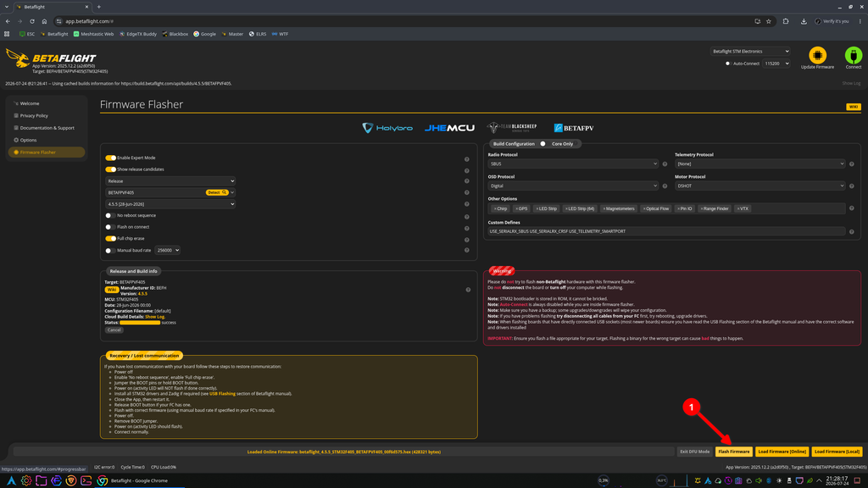The height and width of the screenshot is (488, 868).
Task: Open Blackbox bookmark in bookmarks bar
Action: point(175,34)
